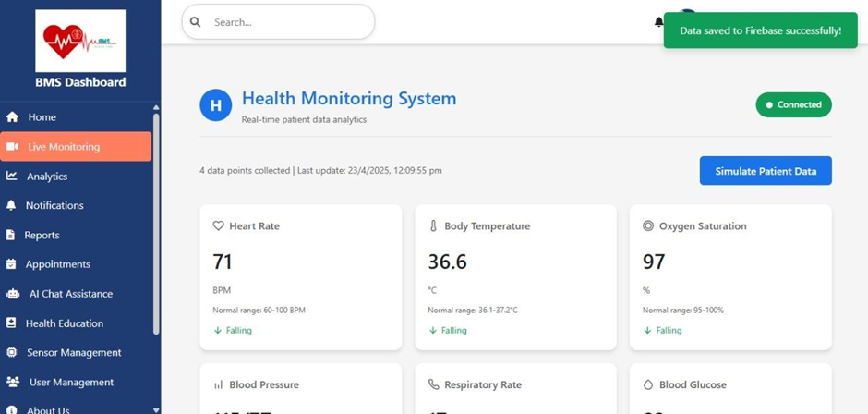Focus the Search input field

click(x=279, y=22)
